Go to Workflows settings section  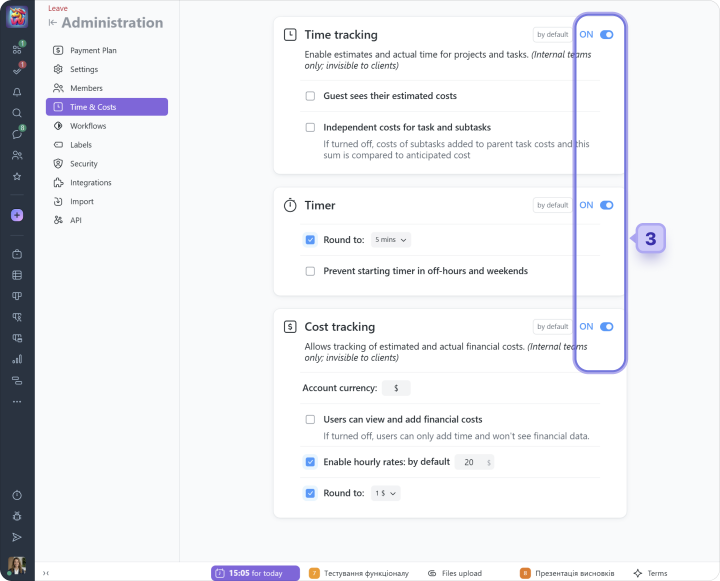coord(88,126)
